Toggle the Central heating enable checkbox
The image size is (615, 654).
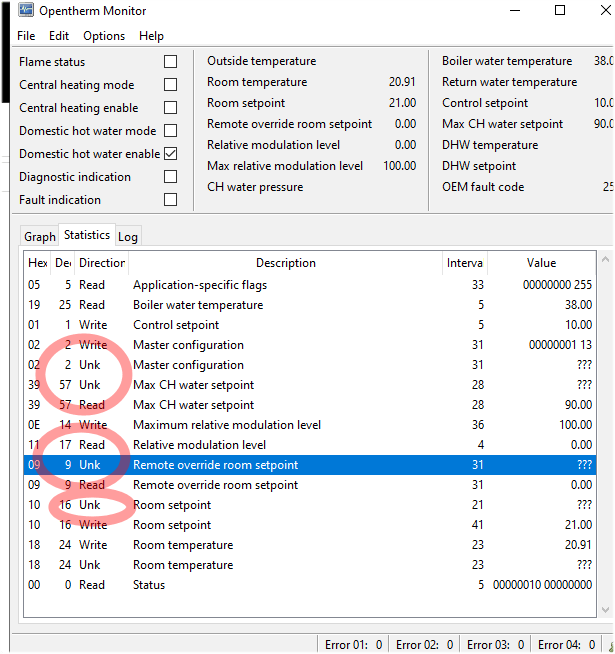click(x=170, y=108)
